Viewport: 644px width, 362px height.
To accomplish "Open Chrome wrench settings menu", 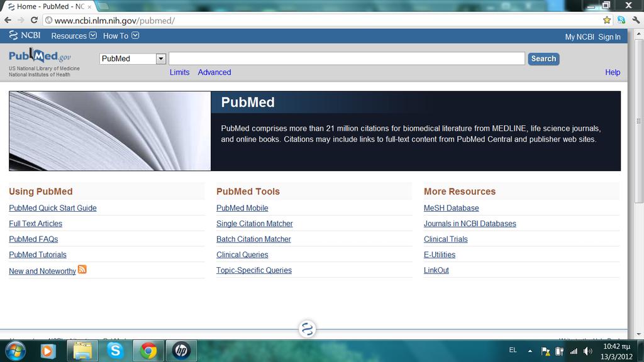I will tap(636, 20).
